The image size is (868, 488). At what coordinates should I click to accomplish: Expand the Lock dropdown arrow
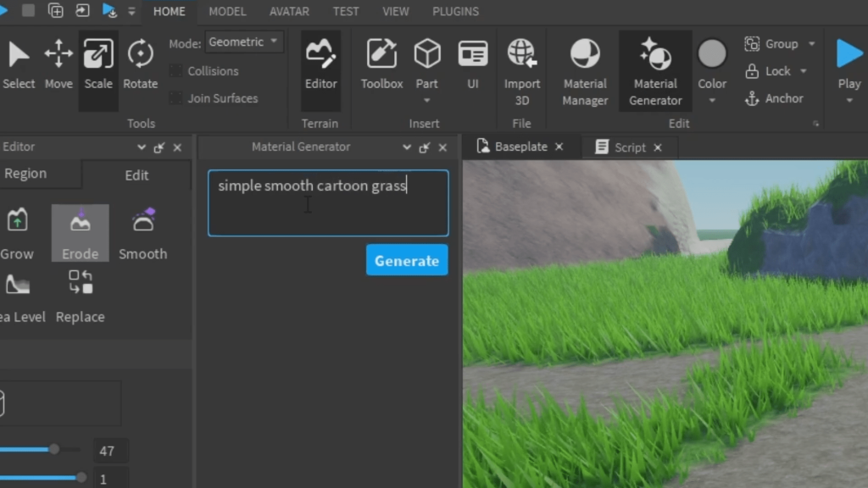click(x=804, y=71)
